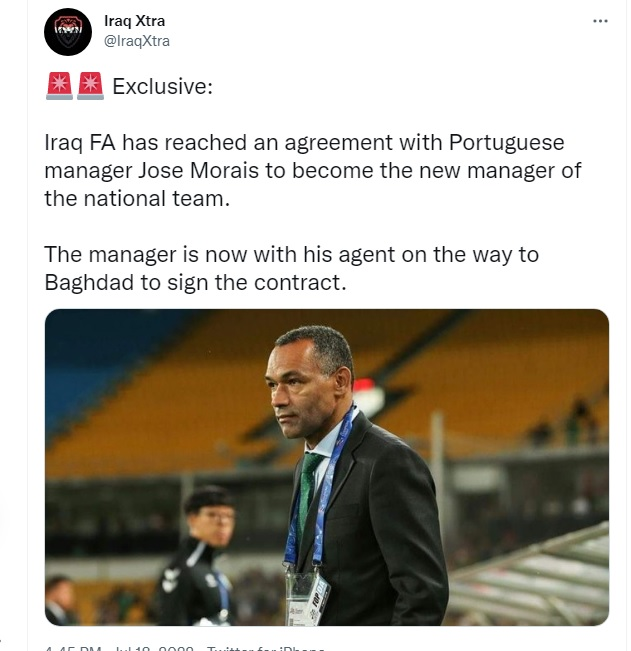Open the tweet's three-dot more options menu
This screenshot has width=631, height=651.
[x=600, y=21]
